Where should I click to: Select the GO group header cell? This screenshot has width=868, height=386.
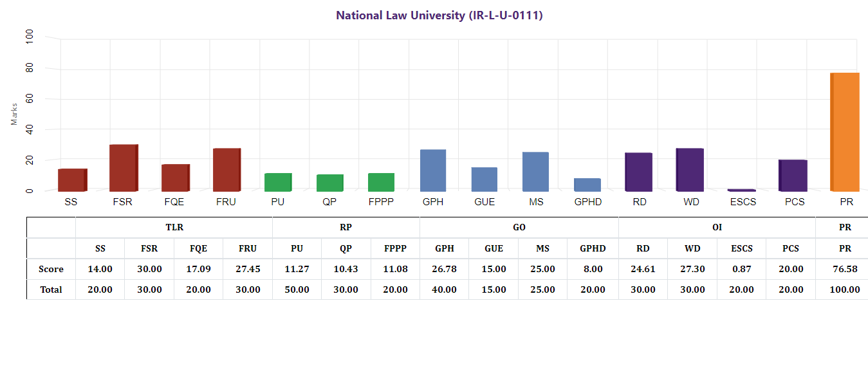click(x=519, y=228)
